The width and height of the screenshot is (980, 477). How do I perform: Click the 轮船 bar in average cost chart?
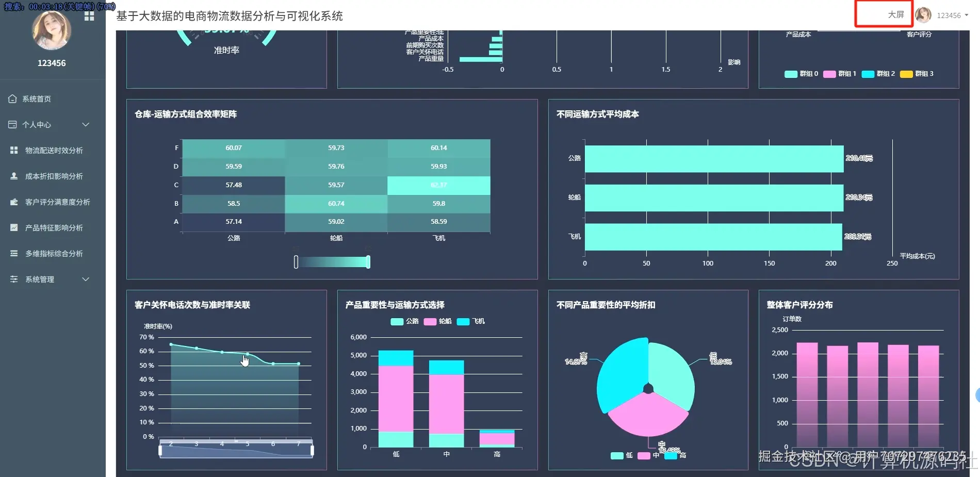pos(714,198)
